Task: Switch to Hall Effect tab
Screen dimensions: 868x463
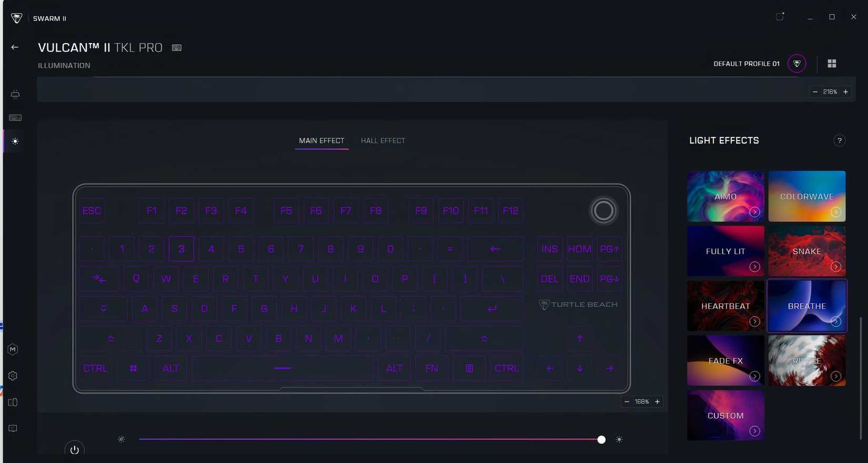Action: pos(383,141)
